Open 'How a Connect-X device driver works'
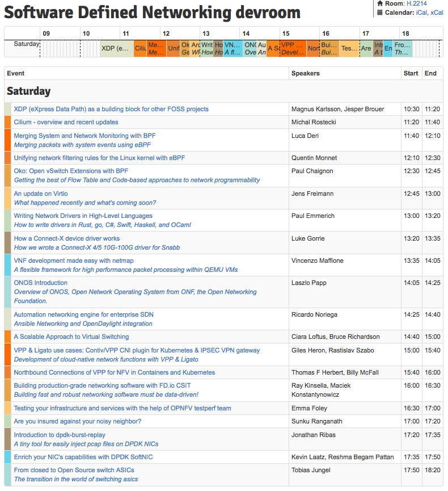This screenshot has width=448, height=491. [x=67, y=238]
